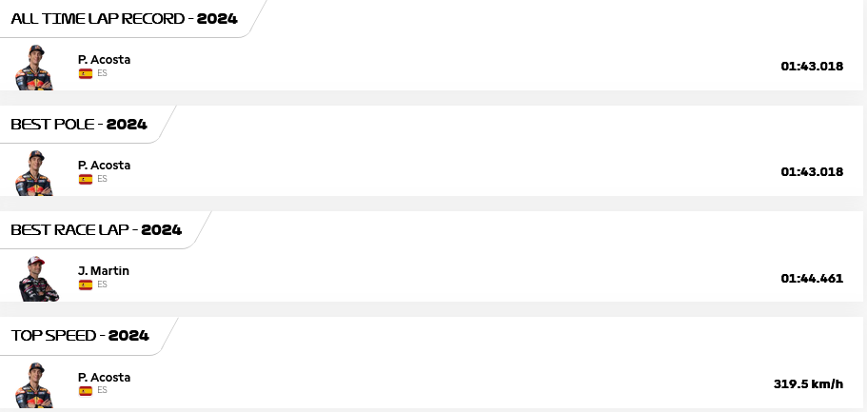This screenshot has height=412, width=868.
Task: Click the Spanish flag in Best Pole row
Action: click(x=86, y=179)
